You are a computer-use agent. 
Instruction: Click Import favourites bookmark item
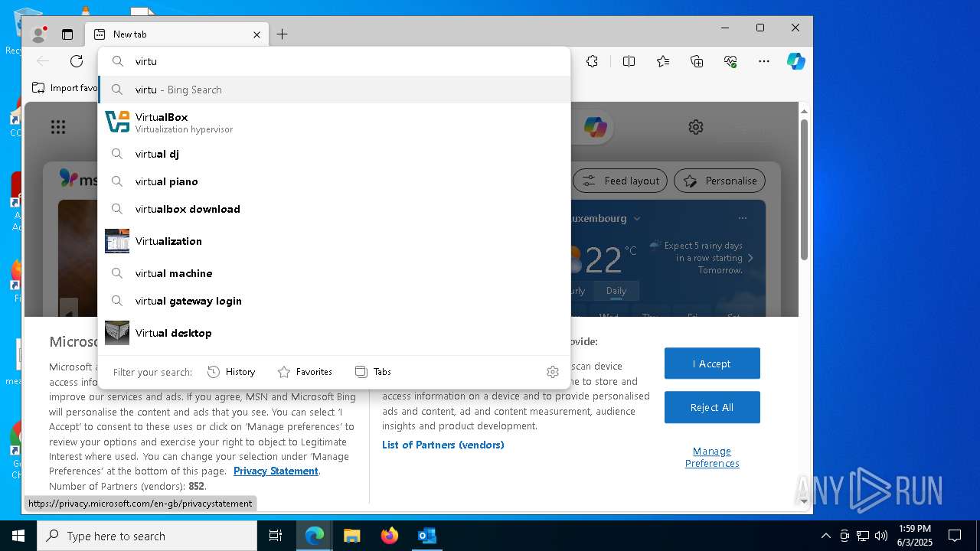[x=65, y=88]
